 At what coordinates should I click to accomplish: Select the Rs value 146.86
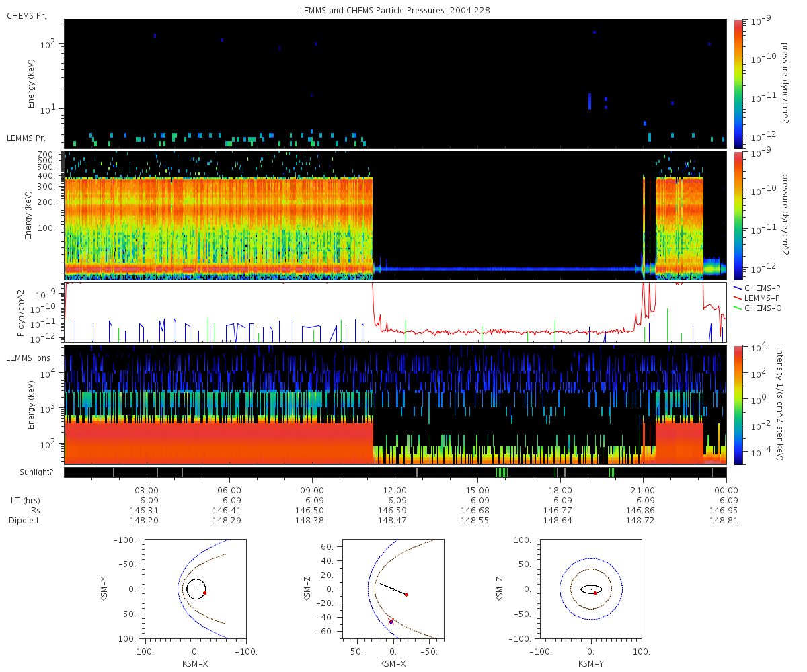640,511
